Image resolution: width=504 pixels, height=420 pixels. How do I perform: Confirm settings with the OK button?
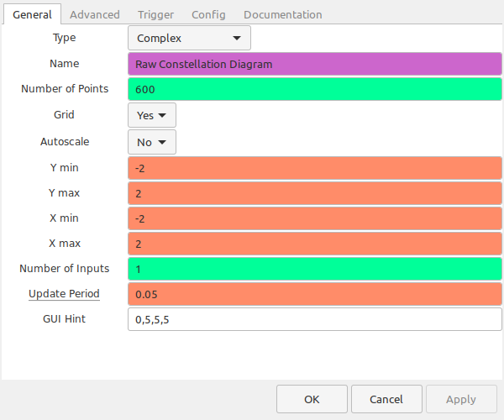tap(312, 399)
